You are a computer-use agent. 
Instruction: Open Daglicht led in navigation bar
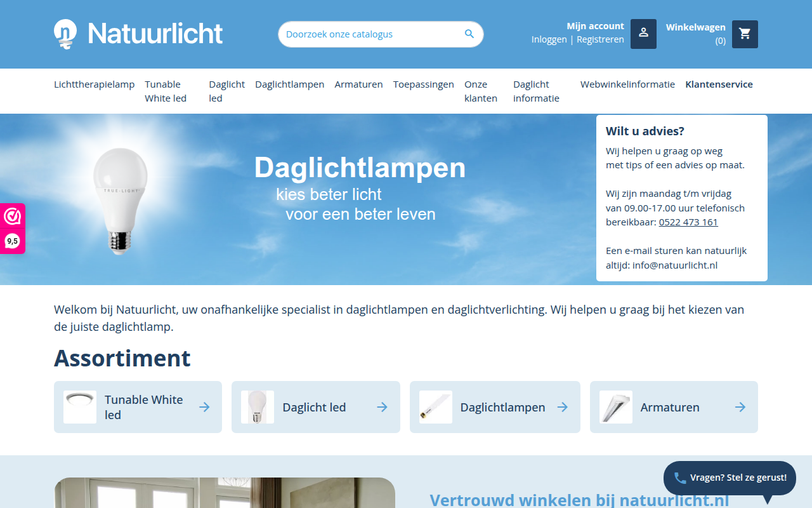226,91
